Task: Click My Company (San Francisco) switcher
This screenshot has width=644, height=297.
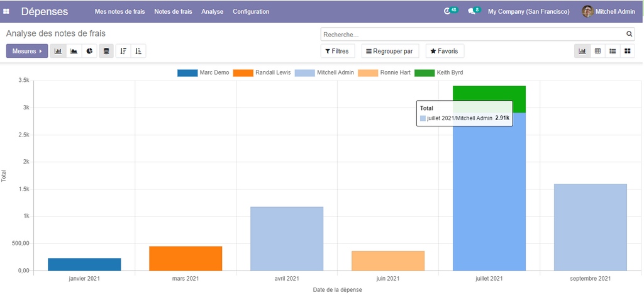Action: (x=529, y=11)
